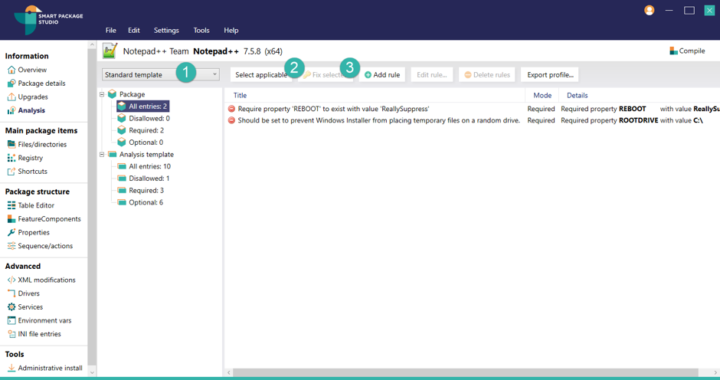The height and width of the screenshot is (380, 720).
Task: Click the sidebar scroll down arrow
Action: click(x=92, y=372)
